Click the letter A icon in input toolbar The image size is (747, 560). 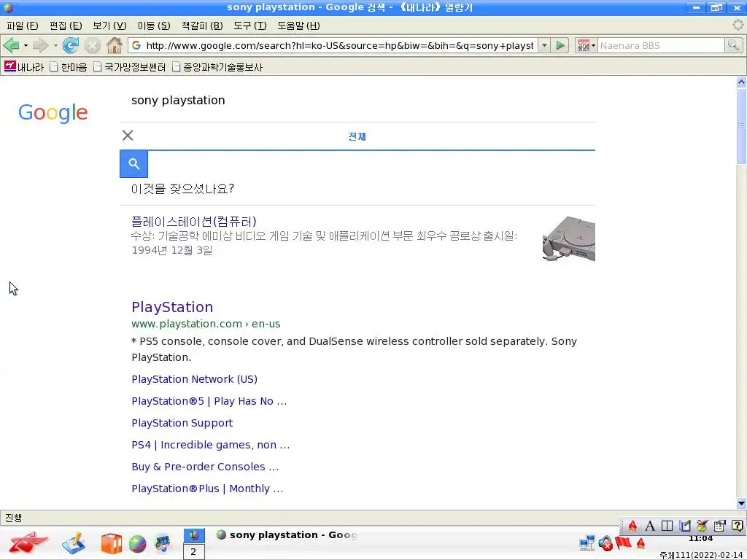click(650, 526)
